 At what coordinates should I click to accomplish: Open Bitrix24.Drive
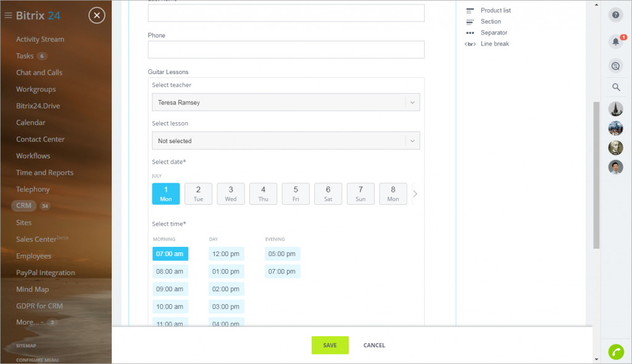click(x=38, y=106)
